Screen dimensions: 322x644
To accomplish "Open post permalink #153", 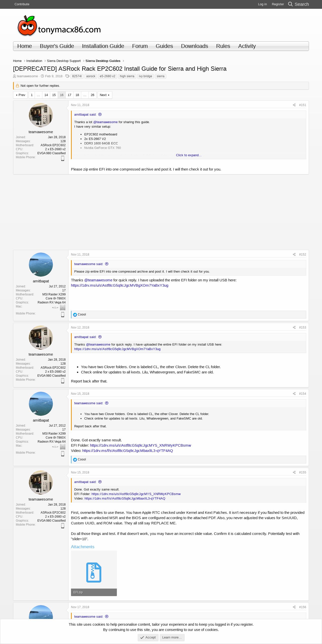I will point(302,328).
